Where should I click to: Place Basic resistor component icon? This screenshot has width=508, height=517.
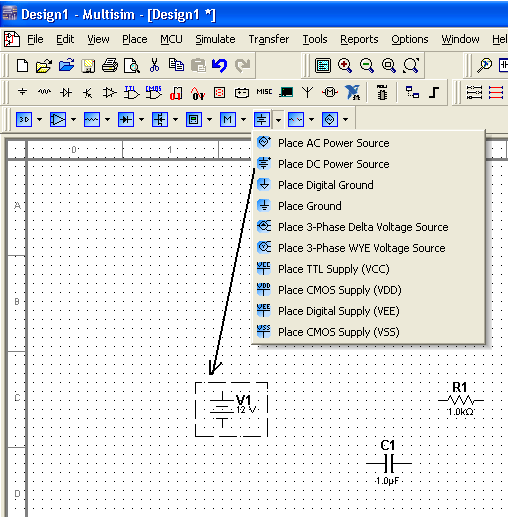pyautogui.click(x=44, y=92)
